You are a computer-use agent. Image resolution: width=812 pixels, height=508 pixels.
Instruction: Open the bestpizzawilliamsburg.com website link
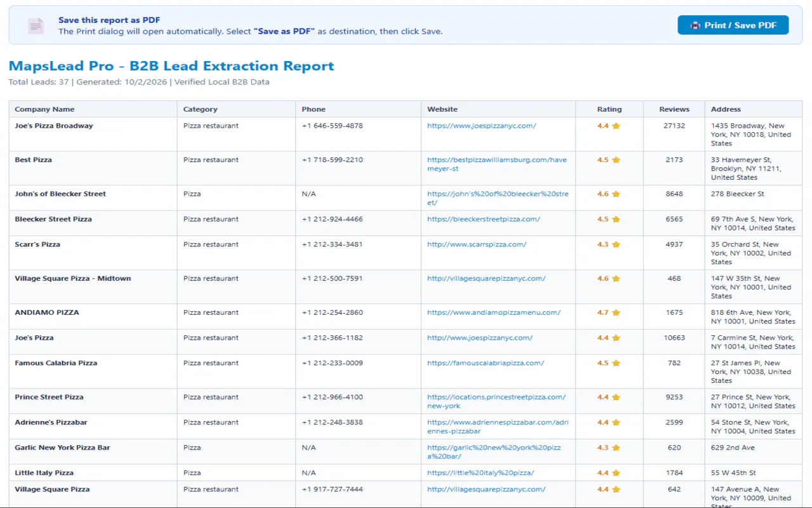point(497,164)
